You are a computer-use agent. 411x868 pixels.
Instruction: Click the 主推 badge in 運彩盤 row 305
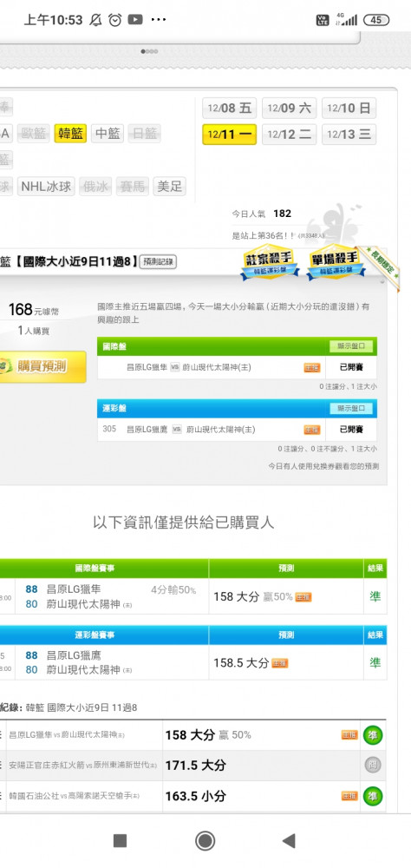tap(312, 430)
